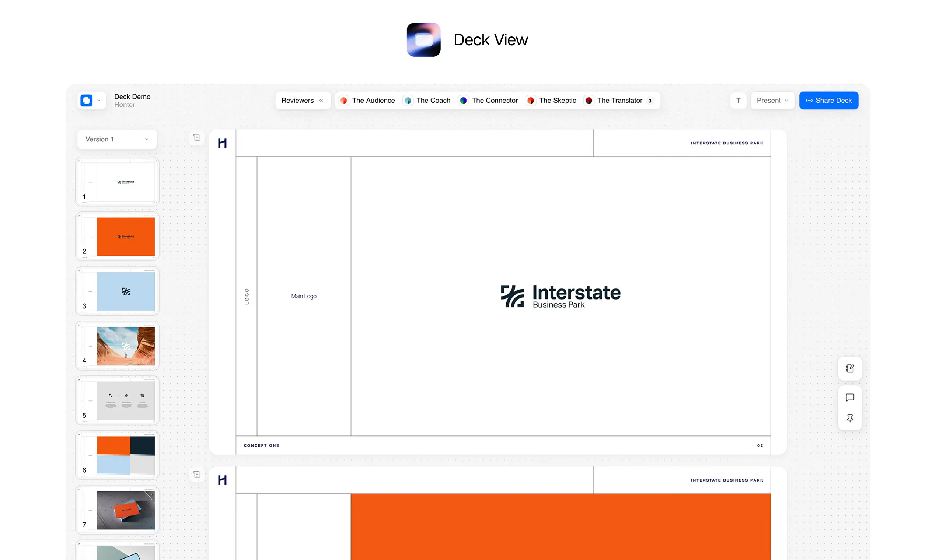
Task: Click The Translator avatar dot
Action: [589, 100]
